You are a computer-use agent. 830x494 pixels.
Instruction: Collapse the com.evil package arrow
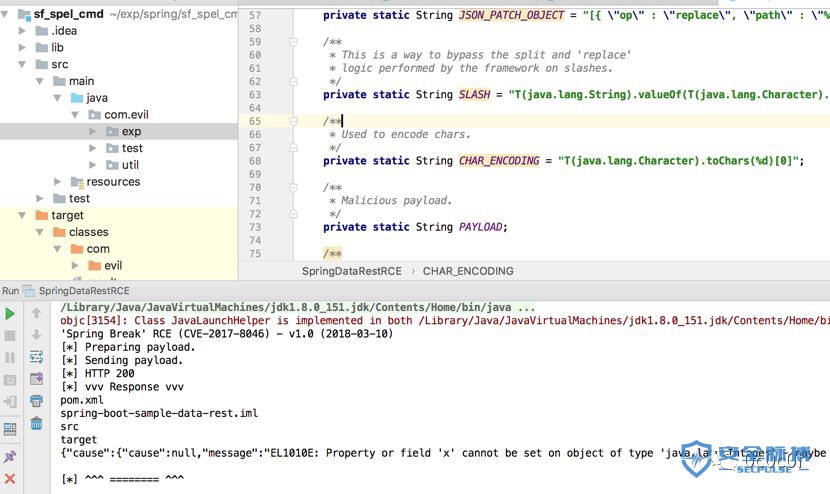pyautogui.click(x=75, y=115)
